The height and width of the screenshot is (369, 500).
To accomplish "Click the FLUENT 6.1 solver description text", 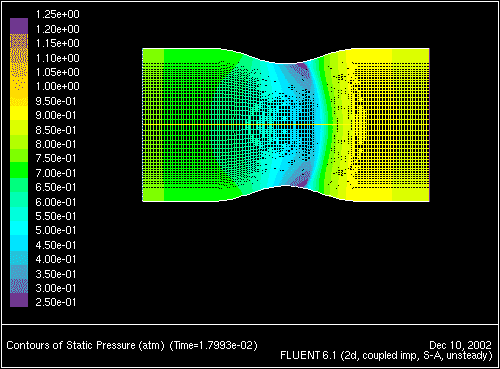I will pos(386,356).
